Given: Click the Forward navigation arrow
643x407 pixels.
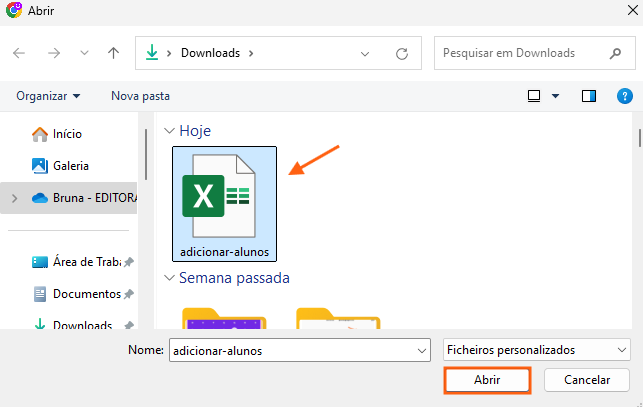Looking at the screenshot, I should click(x=53, y=53).
